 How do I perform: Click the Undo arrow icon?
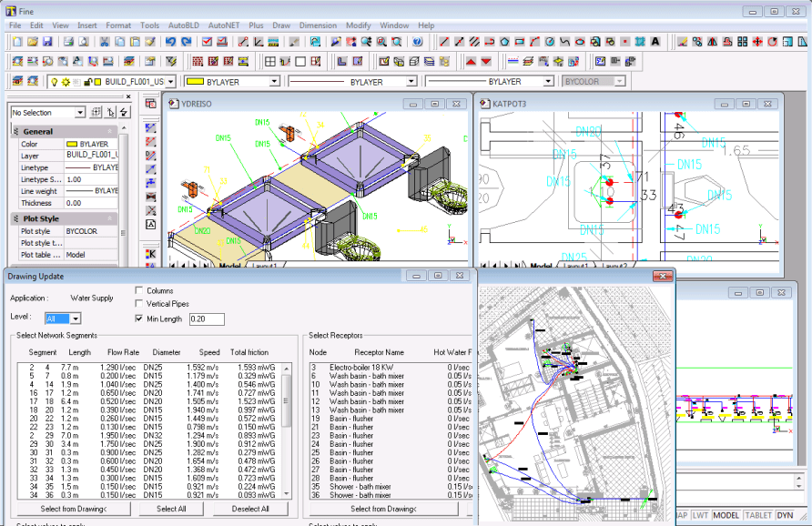pyautogui.click(x=171, y=42)
